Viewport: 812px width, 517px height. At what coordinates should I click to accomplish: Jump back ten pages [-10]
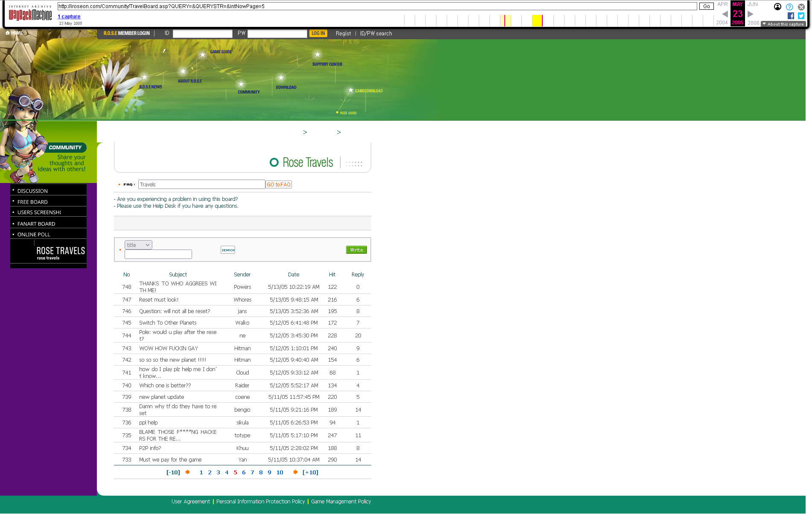pos(173,472)
